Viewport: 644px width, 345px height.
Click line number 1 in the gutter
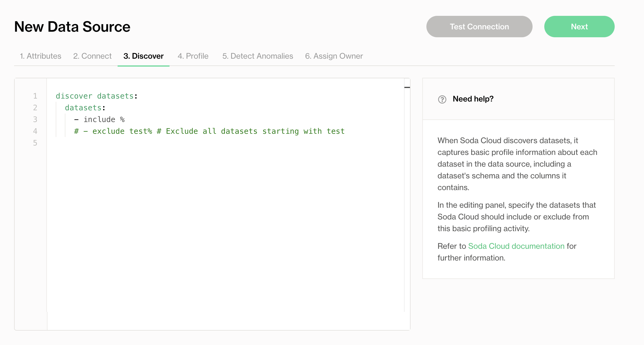point(35,96)
